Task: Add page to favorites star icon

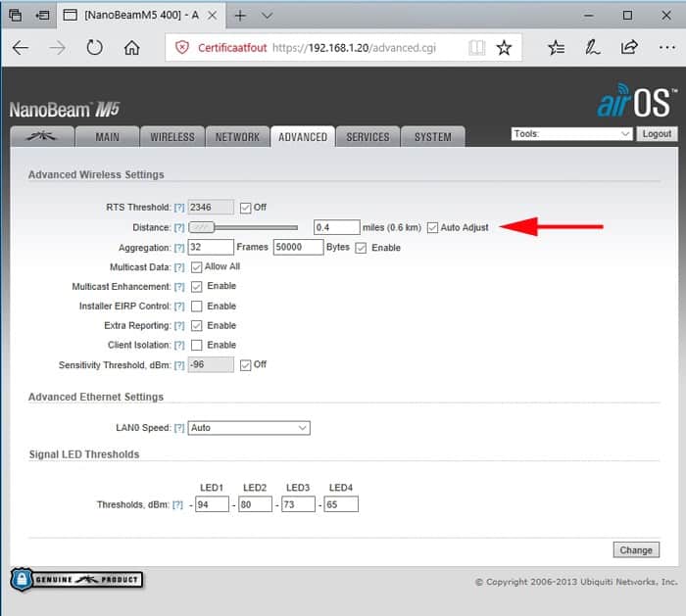Action: (504, 47)
